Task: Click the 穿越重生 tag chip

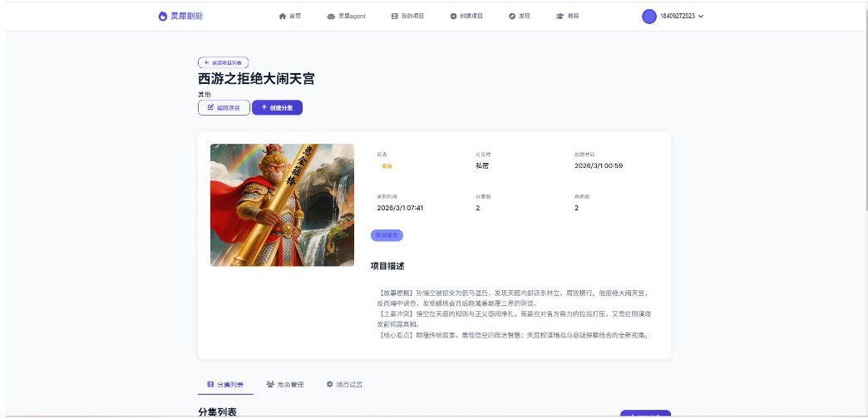Action: pos(387,235)
